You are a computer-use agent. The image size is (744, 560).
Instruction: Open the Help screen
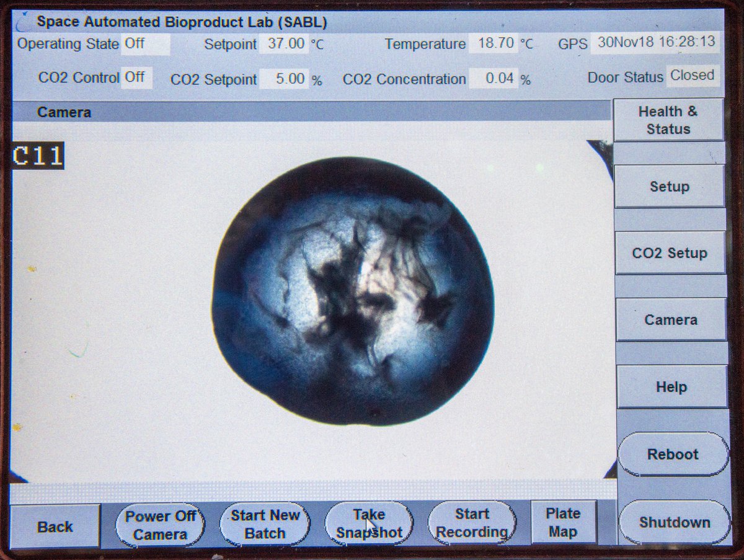coord(671,387)
